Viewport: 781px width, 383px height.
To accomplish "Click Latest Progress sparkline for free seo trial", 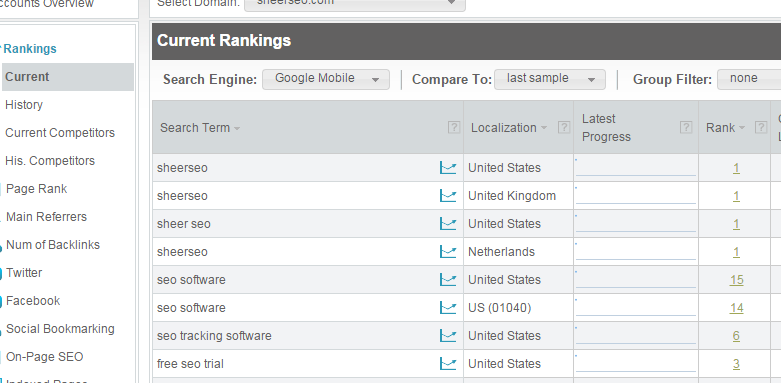I will point(636,363).
